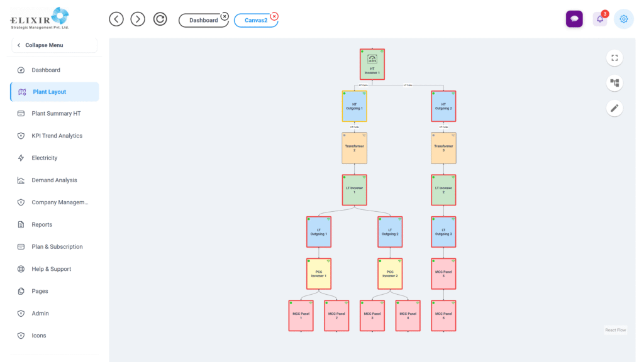Close the Dashboard tab
This screenshot has height=362, width=644.
click(x=225, y=16)
